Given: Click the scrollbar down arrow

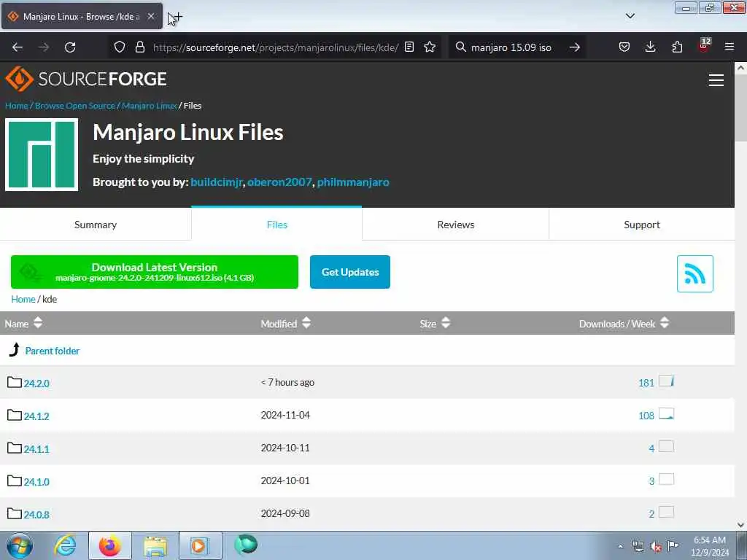Looking at the screenshot, I should coord(741,525).
